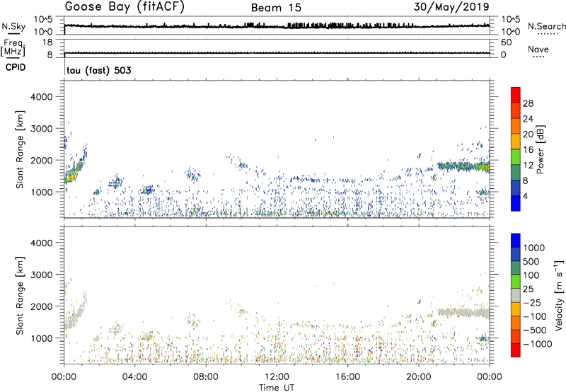Image resolution: width=566 pixels, height=392 pixels.
Task: Click the red swatch at Velocity colorbar bottom
Action: pos(516,350)
